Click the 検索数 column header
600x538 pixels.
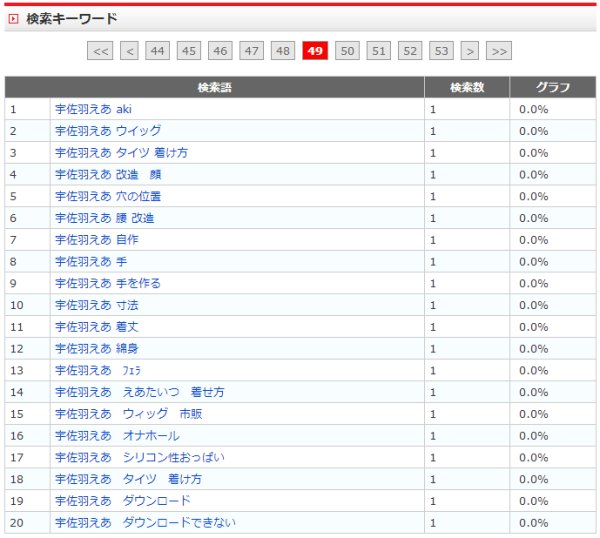click(467, 87)
